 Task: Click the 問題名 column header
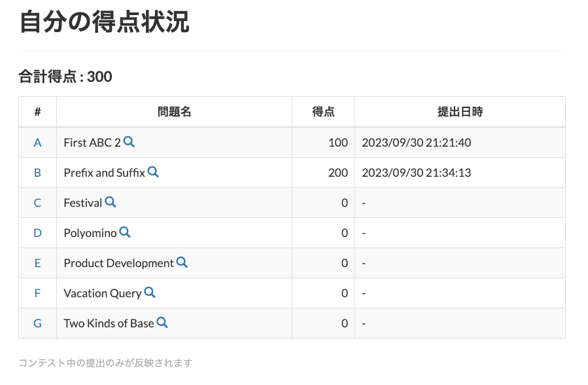[x=174, y=111]
